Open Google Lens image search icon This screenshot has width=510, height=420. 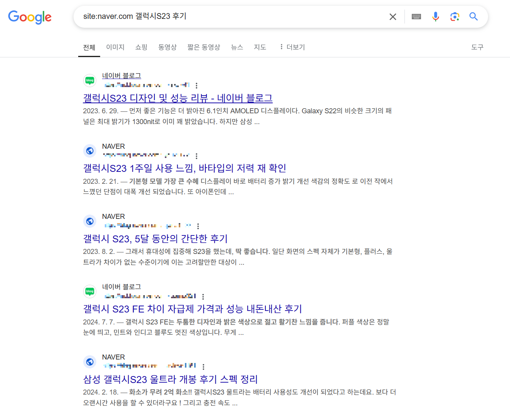(455, 17)
